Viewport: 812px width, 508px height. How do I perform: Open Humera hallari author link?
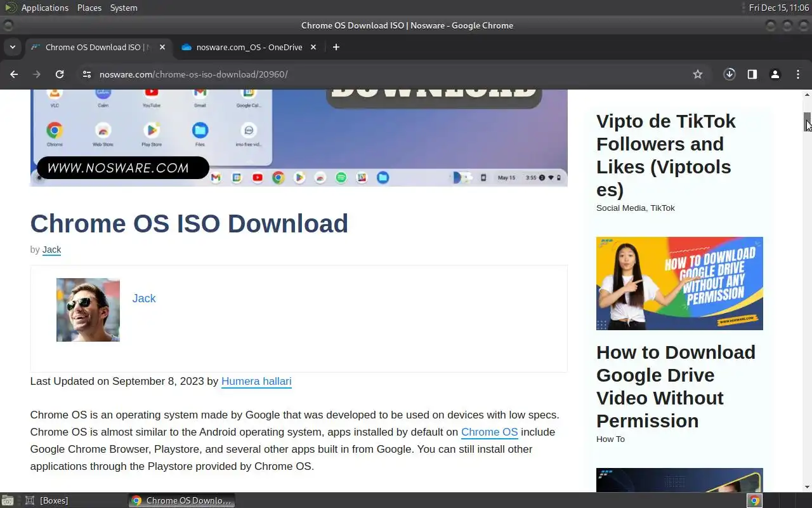[256, 381]
